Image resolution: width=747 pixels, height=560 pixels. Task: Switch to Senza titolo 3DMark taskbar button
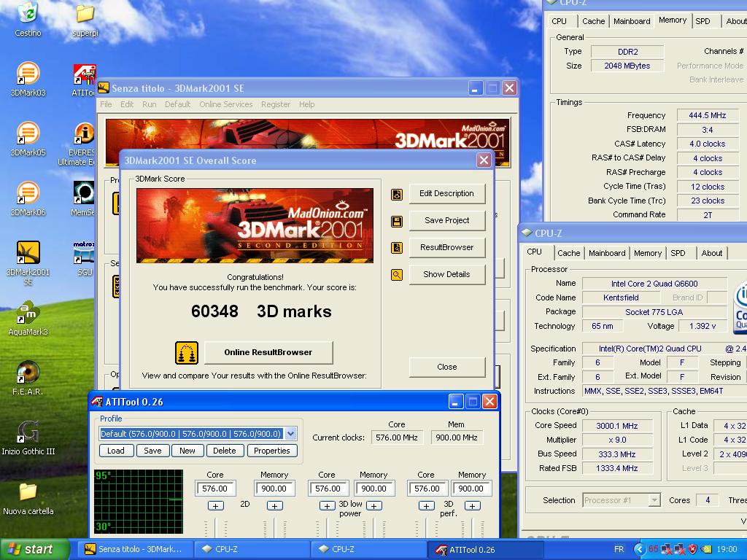[134, 550]
